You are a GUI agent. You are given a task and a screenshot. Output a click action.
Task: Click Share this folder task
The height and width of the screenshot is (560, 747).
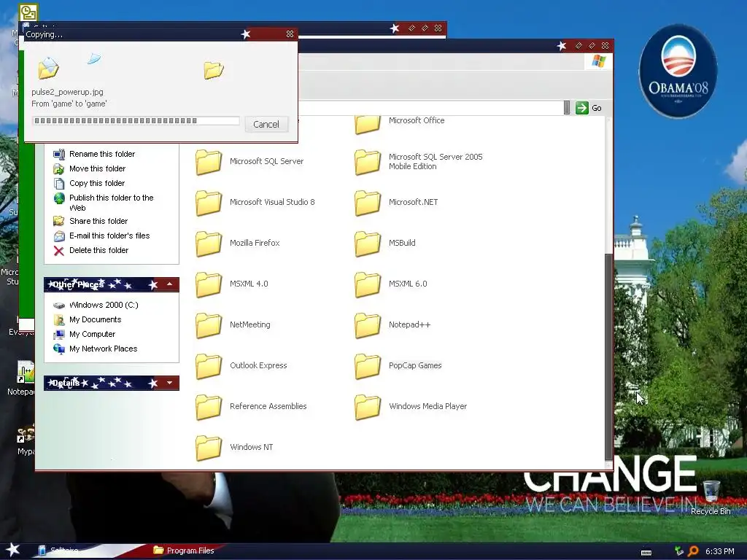[98, 221]
